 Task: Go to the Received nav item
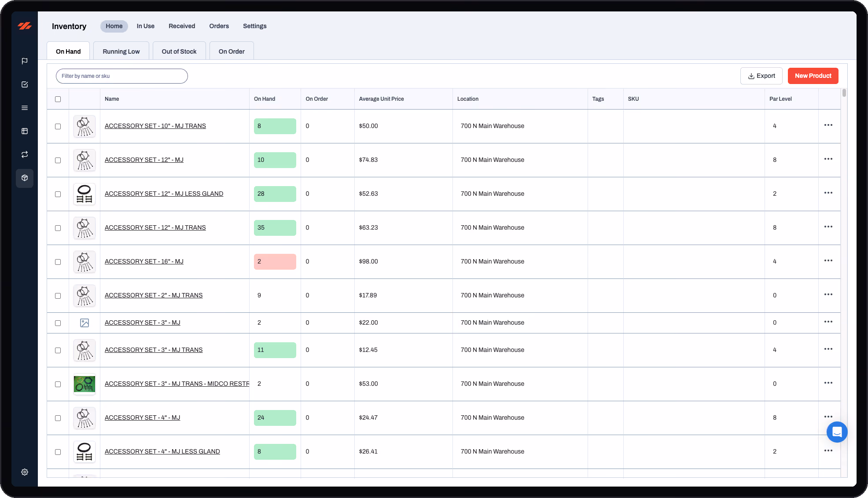[182, 26]
